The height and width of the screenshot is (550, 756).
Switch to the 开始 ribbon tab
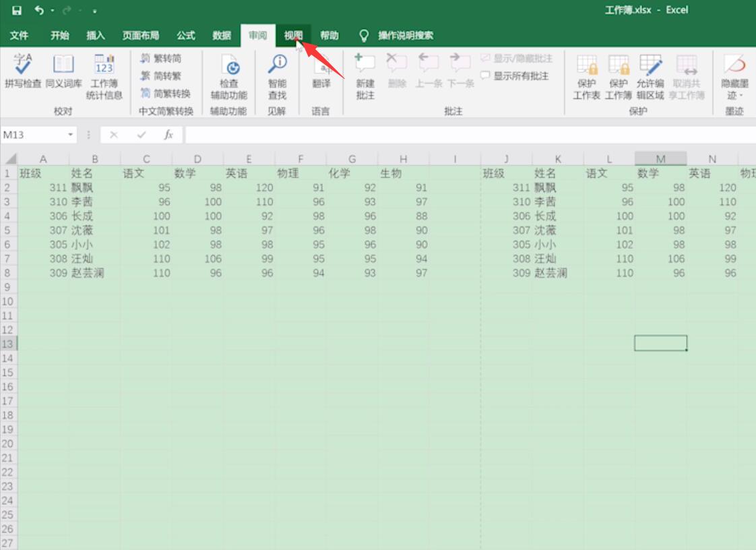click(x=60, y=35)
